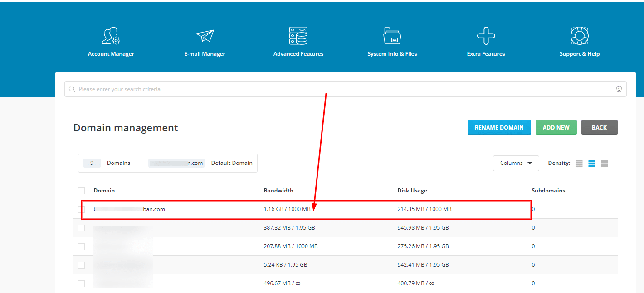Open search settings gear icon
This screenshot has width=644, height=293.
point(619,89)
